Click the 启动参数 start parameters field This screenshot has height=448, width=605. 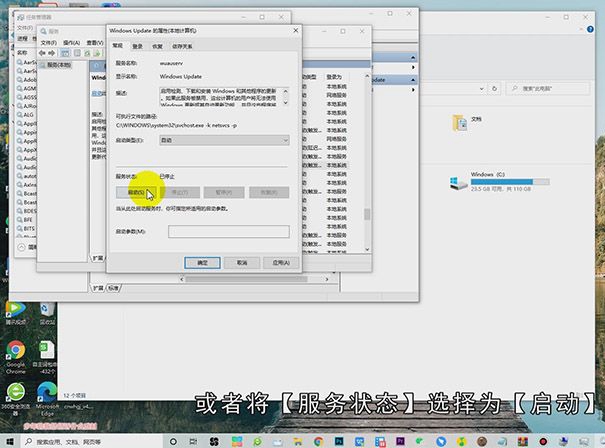[x=229, y=232]
